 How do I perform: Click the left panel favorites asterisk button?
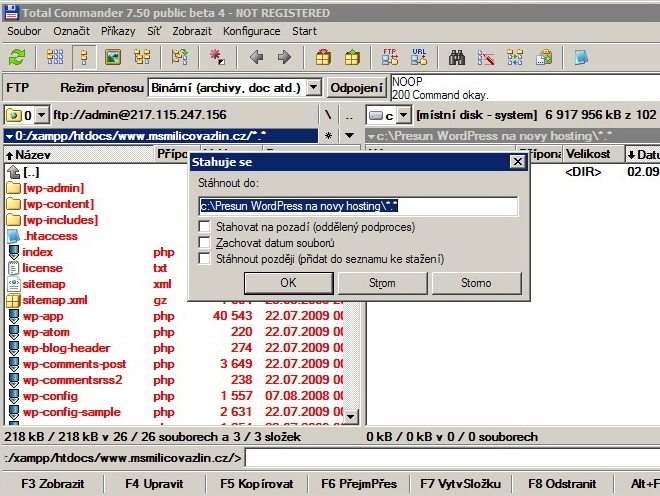328,136
